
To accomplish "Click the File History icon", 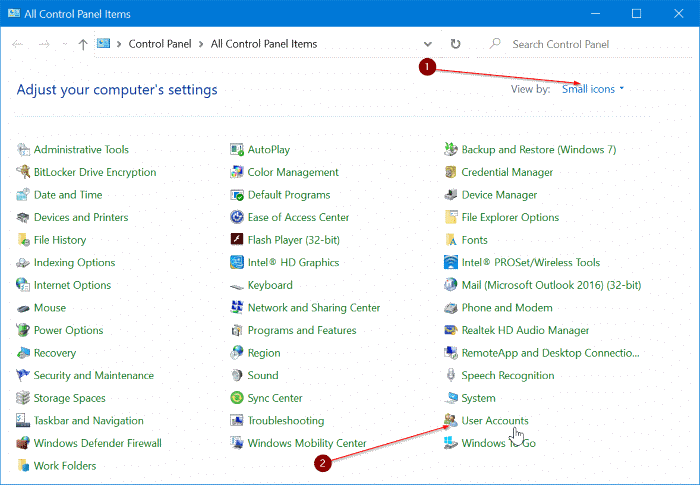I will click(x=23, y=240).
